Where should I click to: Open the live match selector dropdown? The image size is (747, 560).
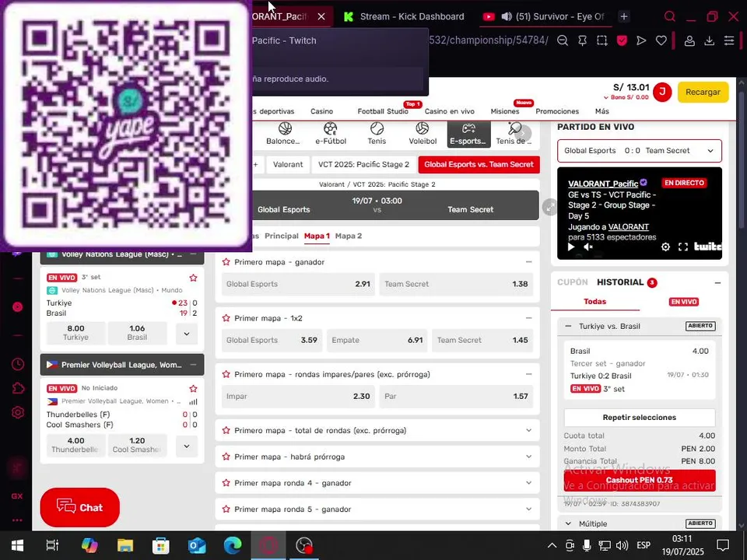(640, 151)
